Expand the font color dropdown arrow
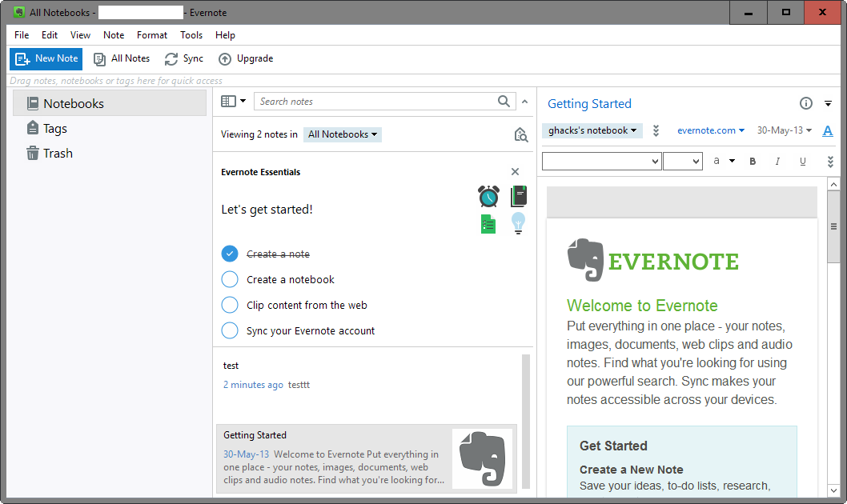This screenshot has width=847, height=504. point(732,161)
